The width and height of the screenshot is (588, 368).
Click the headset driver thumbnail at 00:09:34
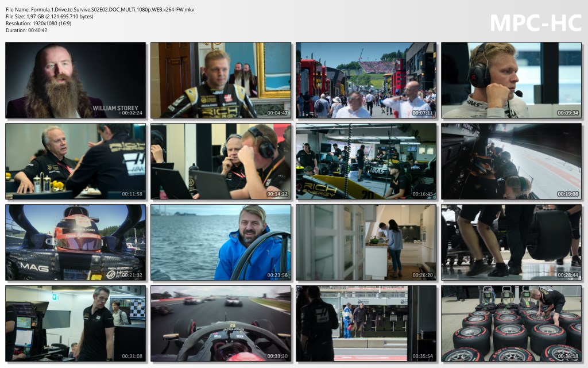(511, 80)
